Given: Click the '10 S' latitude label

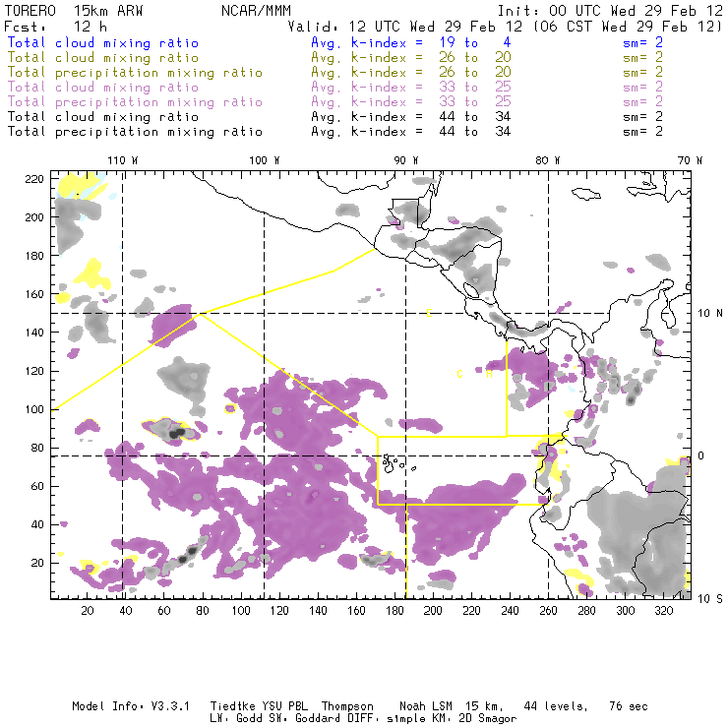Looking at the screenshot, I should point(710,599).
